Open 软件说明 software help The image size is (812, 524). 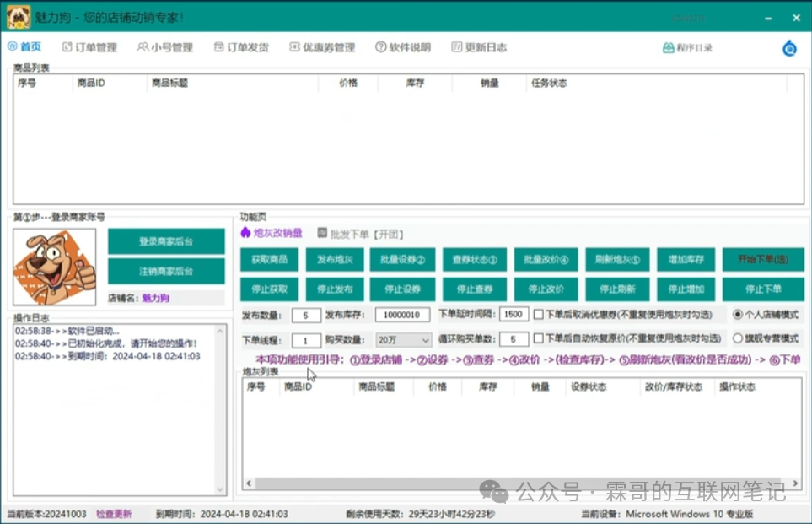tap(403, 48)
